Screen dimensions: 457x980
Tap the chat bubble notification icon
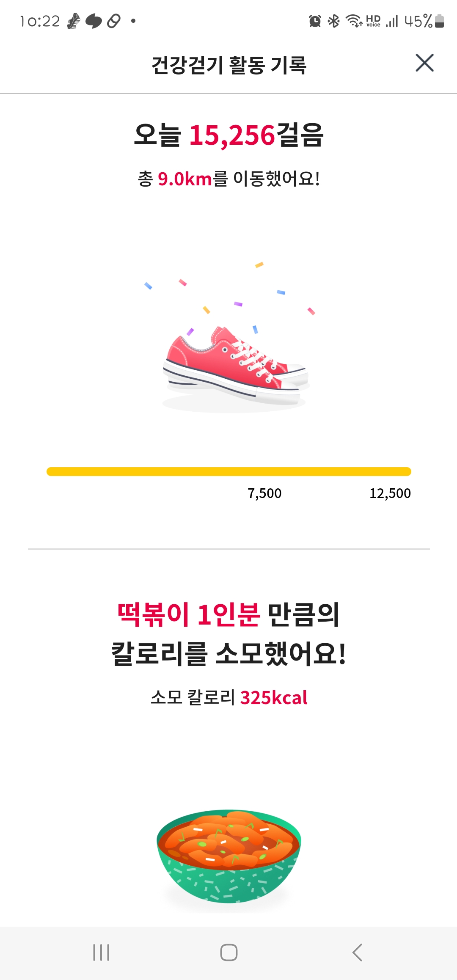pos(94,21)
